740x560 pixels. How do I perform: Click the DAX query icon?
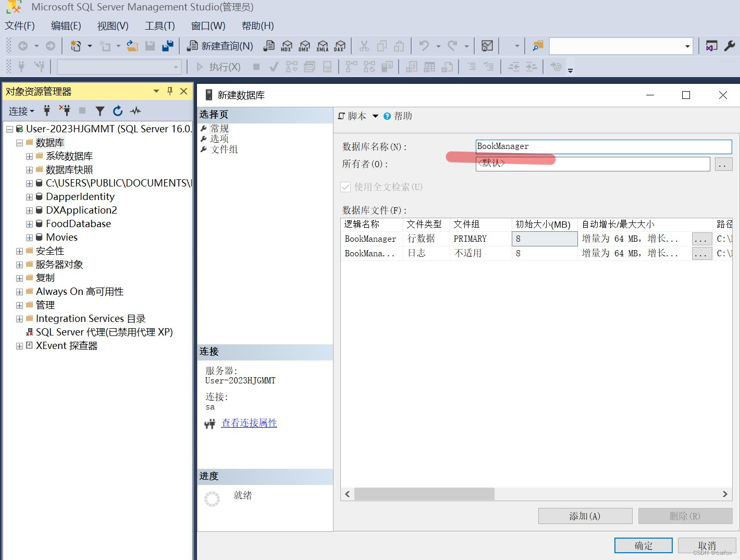[340, 46]
